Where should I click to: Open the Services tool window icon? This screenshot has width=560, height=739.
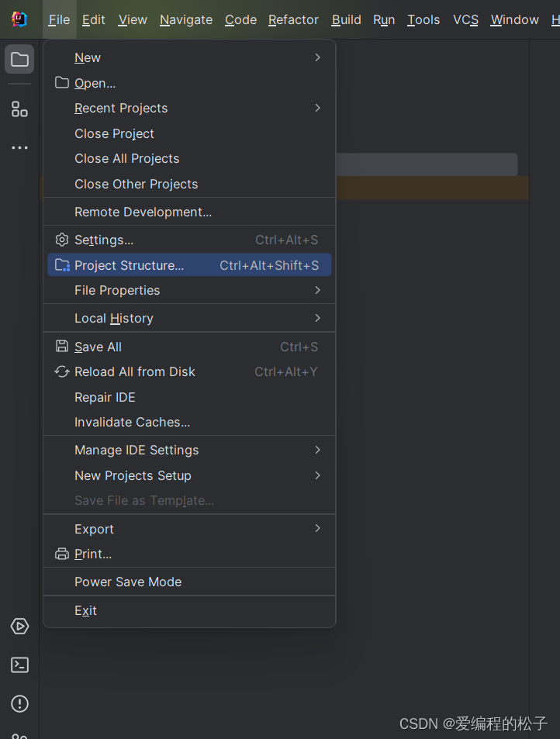19,627
